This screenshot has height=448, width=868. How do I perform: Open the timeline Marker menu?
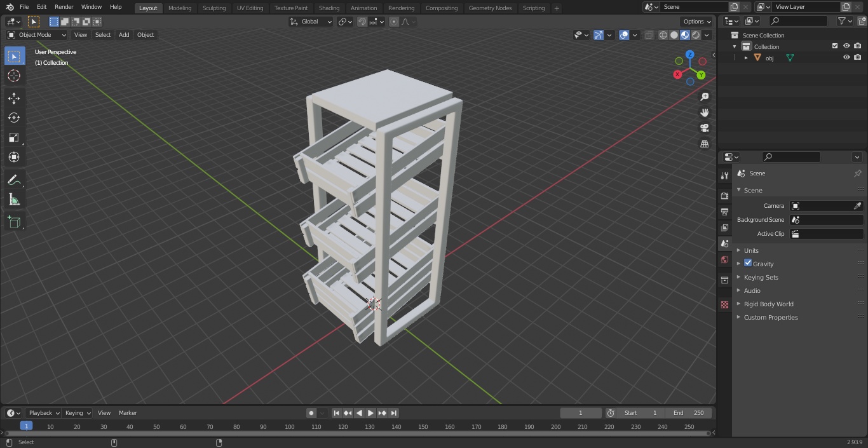tap(128, 413)
